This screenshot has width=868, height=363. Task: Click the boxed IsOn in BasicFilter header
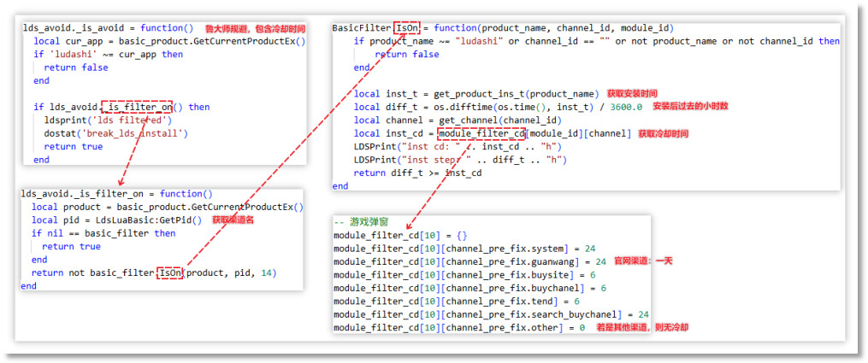pos(407,28)
